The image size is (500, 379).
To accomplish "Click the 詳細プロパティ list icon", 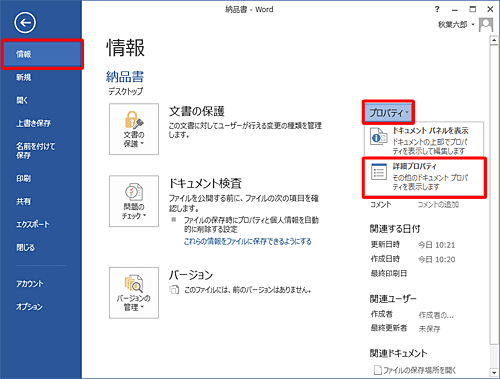I will [379, 172].
